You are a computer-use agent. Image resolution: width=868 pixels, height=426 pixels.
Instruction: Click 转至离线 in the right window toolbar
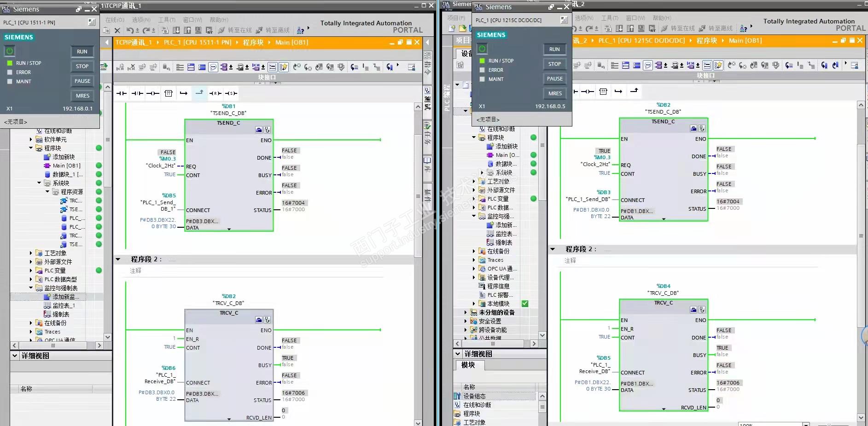(716, 29)
